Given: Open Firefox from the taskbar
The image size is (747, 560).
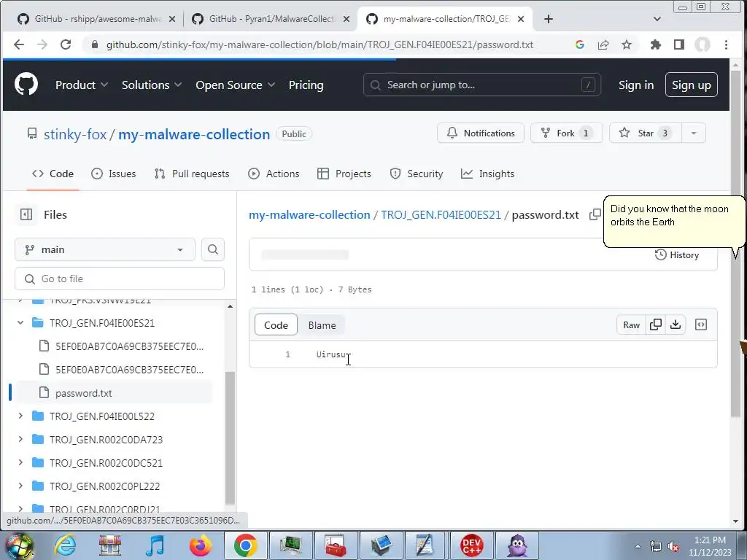Looking at the screenshot, I should 200,545.
